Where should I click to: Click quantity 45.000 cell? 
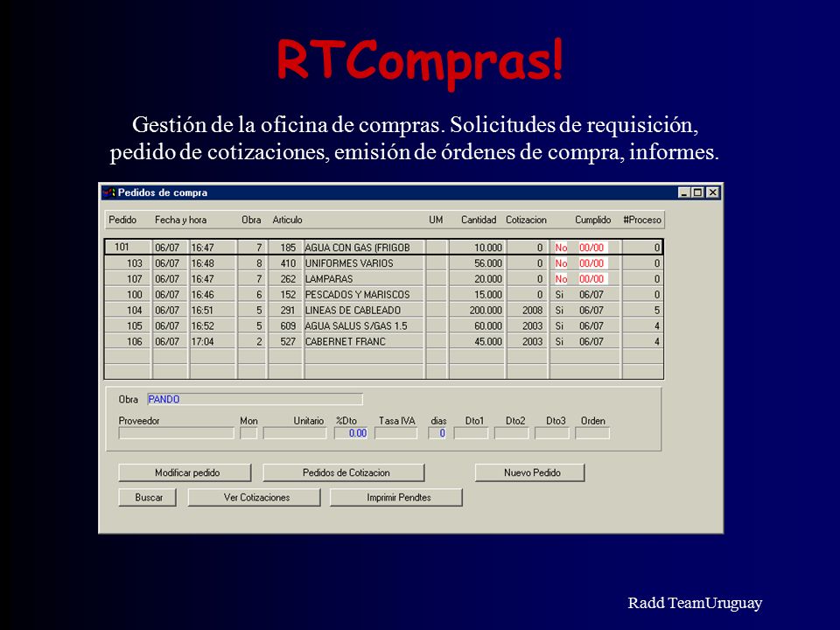click(x=478, y=340)
